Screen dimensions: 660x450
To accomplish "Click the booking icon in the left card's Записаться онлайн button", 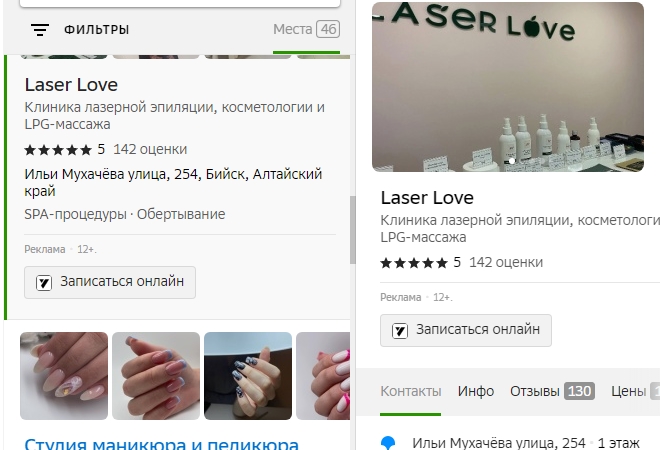I will [44, 282].
